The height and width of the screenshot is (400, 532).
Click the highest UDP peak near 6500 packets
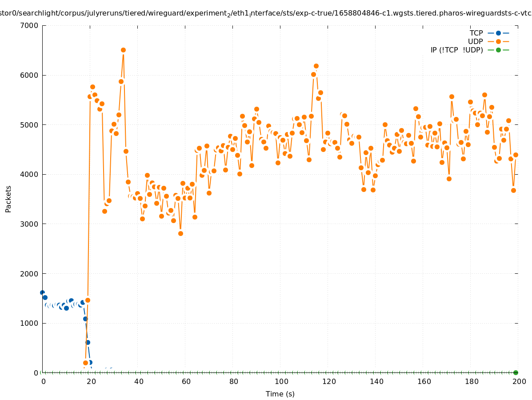pyautogui.click(x=123, y=50)
